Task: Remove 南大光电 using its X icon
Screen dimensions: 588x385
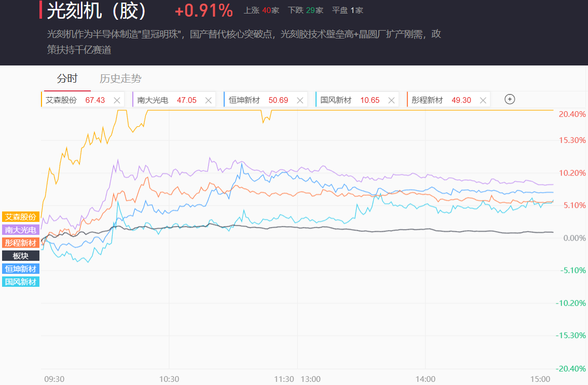Action: point(209,100)
